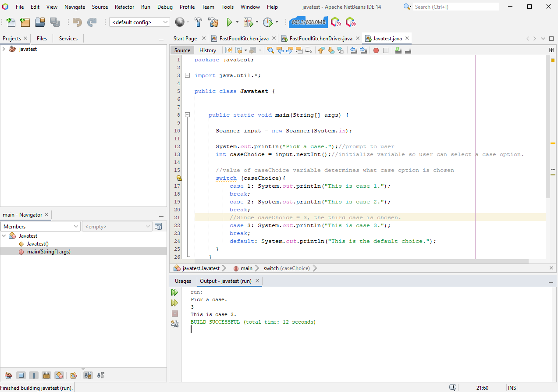Screen dimensions: 558x392
Task: Click the Open Project folder icon
Action: tap(40, 22)
